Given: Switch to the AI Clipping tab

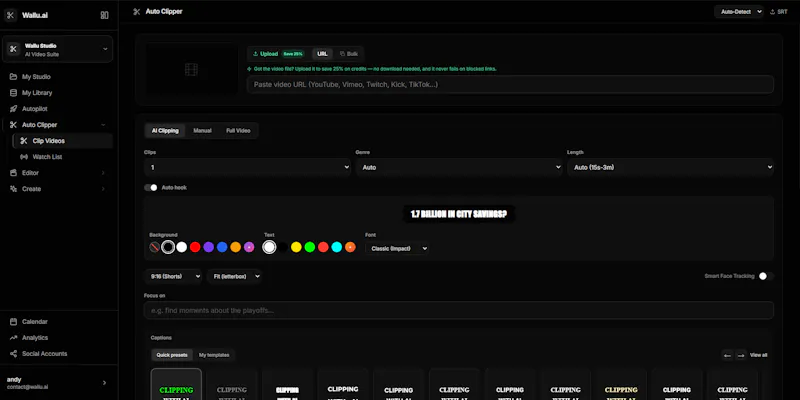Looking at the screenshot, I should (165, 131).
